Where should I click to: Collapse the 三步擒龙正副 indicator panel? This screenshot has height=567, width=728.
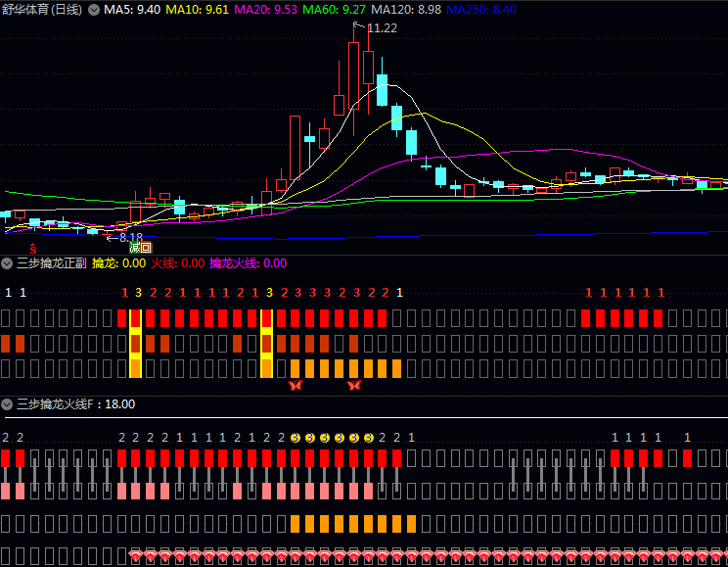(x=8, y=263)
